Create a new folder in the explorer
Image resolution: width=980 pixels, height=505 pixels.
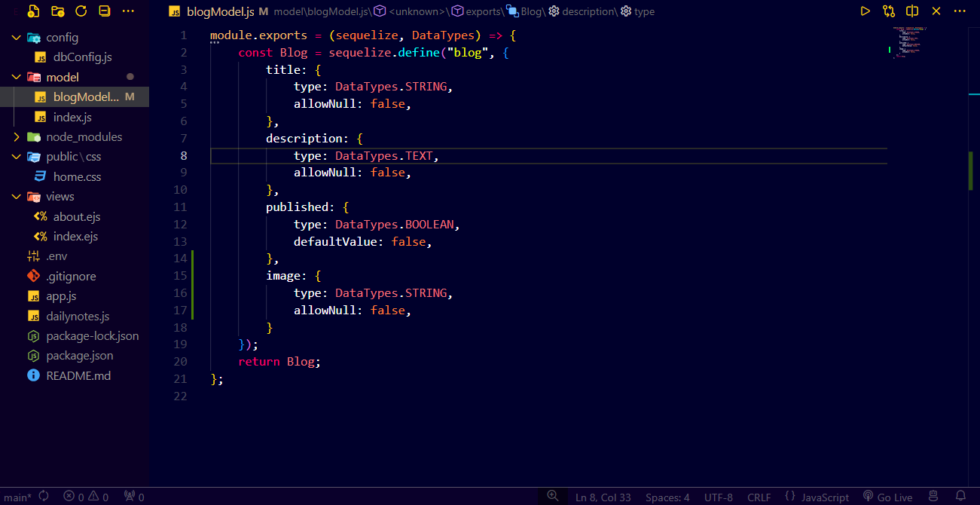pyautogui.click(x=58, y=11)
